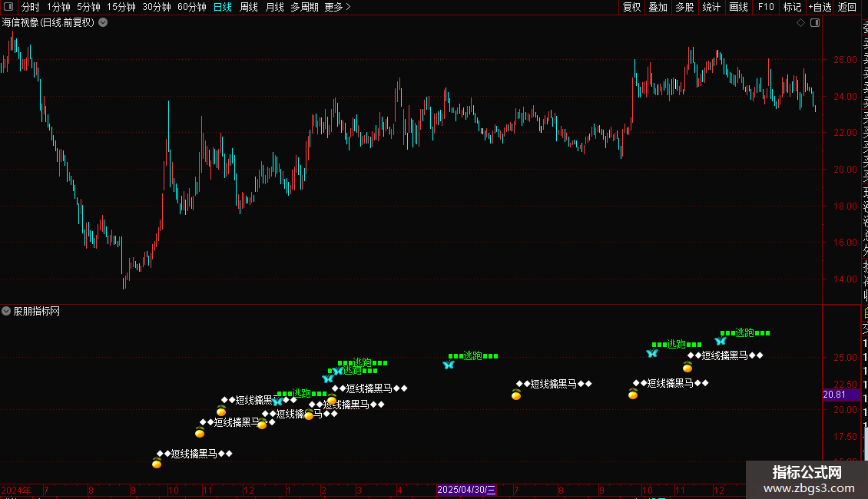Expand 更多 period options
868x499 pixels.
click(x=338, y=7)
